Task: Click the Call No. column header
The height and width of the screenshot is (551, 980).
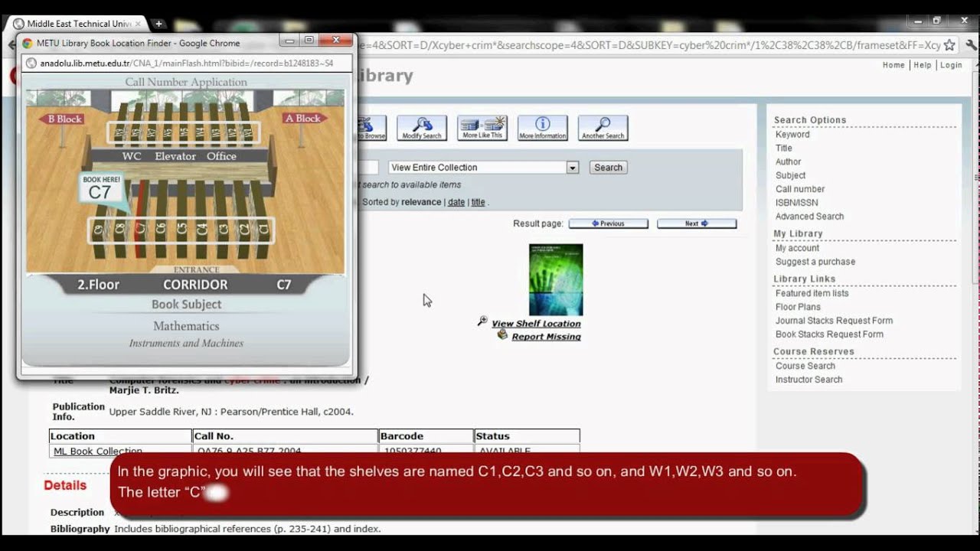Action: [x=286, y=436]
